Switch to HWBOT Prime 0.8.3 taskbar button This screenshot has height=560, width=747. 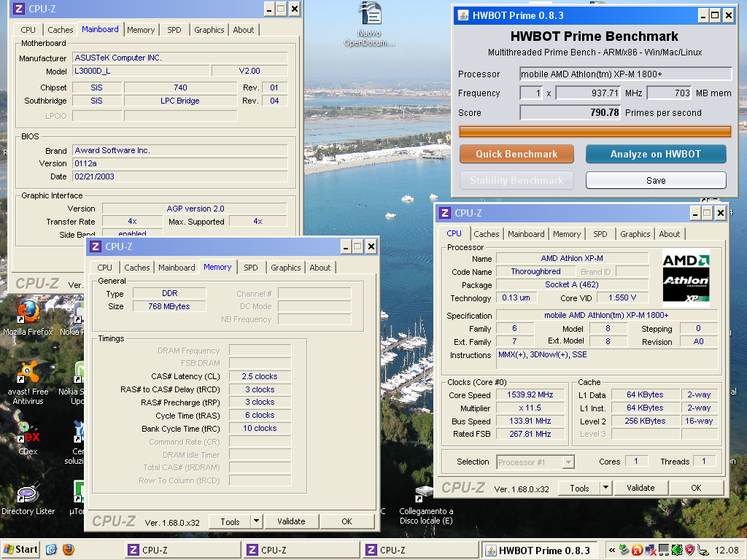[540, 550]
